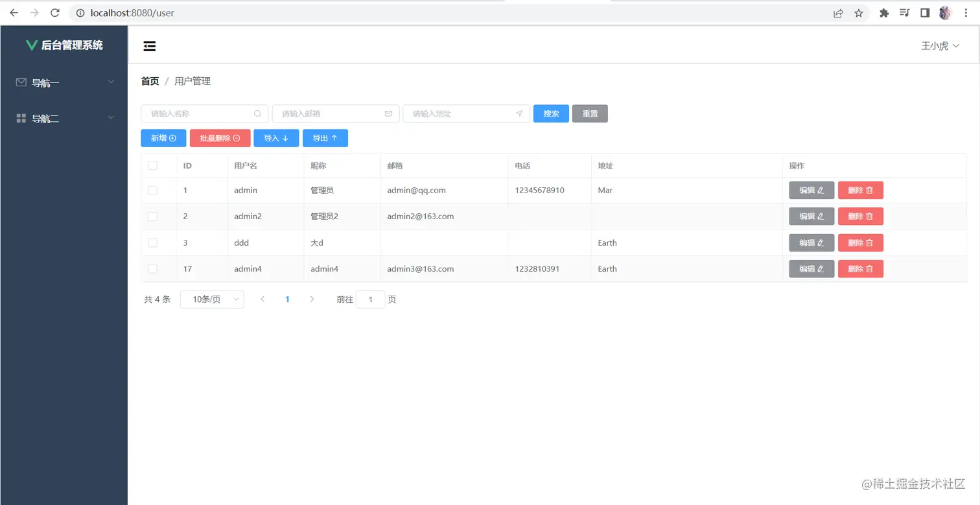Click the 管理员2 nickname cell
This screenshot has height=505, width=980.
[324, 217]
